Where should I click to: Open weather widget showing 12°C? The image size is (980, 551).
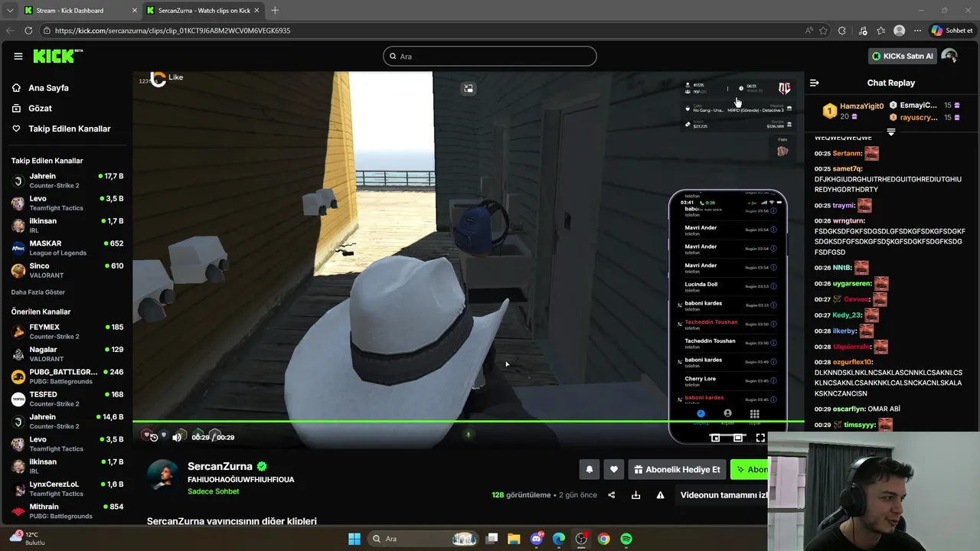click(x=28, y=538)
